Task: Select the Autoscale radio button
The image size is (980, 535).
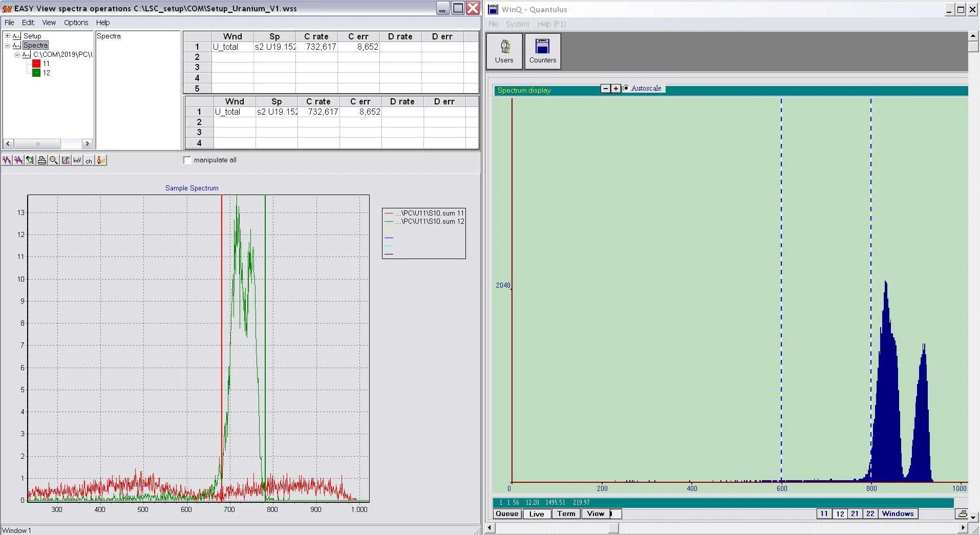Action: tap(626, 88)
